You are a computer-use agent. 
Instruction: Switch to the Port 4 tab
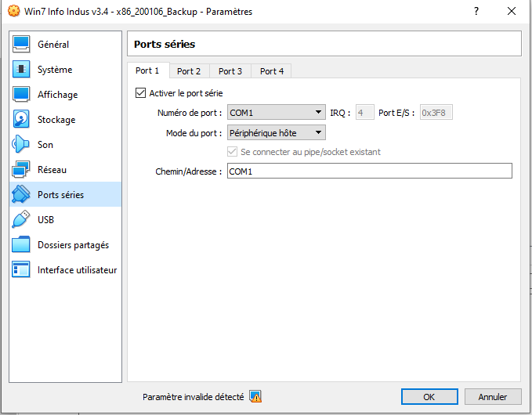(x=272, y=71)
